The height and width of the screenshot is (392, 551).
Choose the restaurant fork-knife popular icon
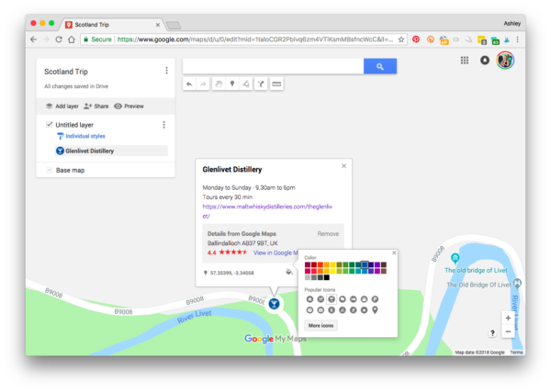click(320, 299)
